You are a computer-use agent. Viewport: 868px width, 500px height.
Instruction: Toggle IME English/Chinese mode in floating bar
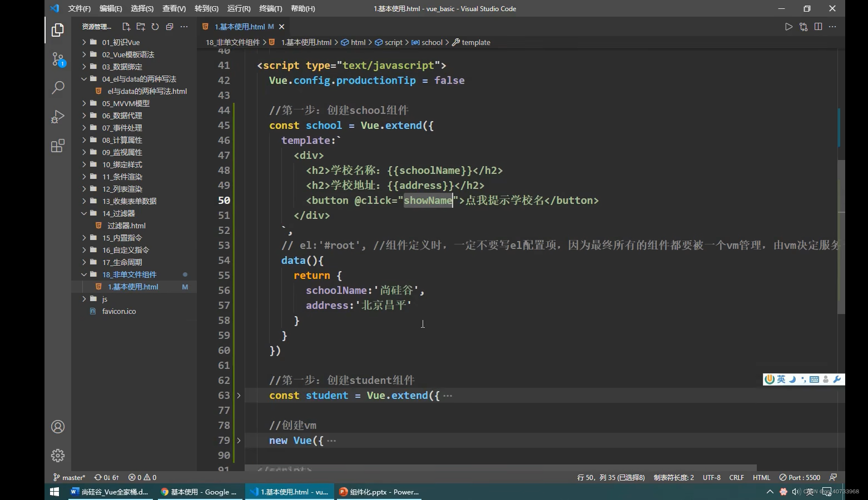point(781,379)
